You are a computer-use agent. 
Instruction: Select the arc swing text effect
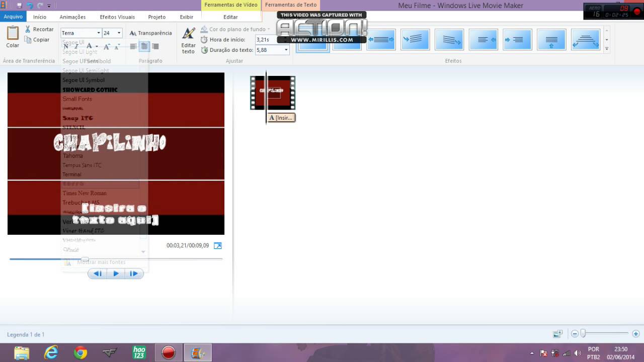tap(586, 40)
